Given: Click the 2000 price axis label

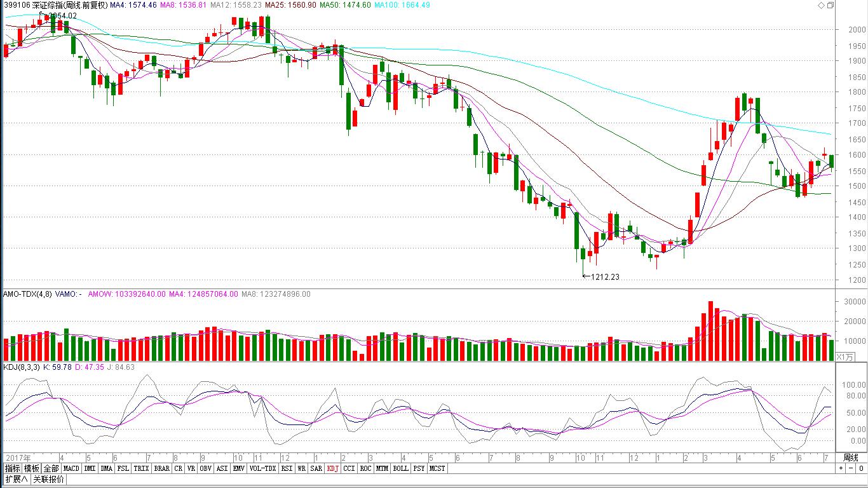Looking at the screenshot, I should click(857, 29).
